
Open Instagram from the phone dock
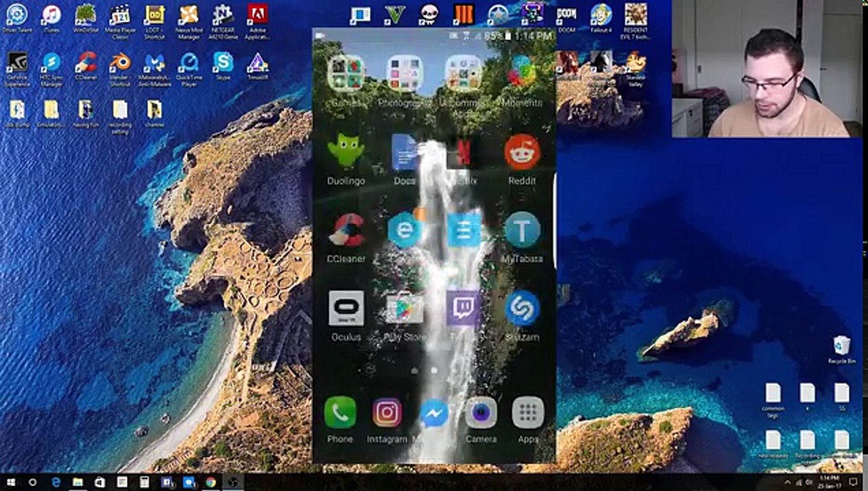click(387, 413)
